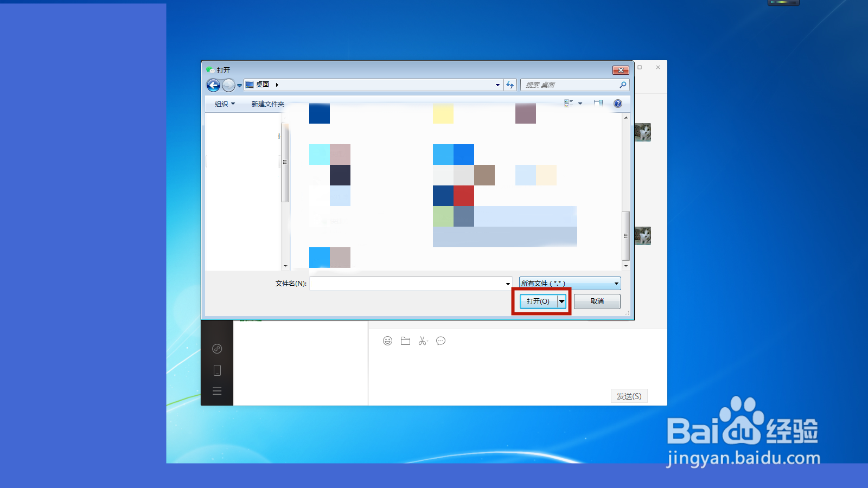868x488 pixels.
Task: Click the file list scrollbar up arrow
Action: point(626,118)
